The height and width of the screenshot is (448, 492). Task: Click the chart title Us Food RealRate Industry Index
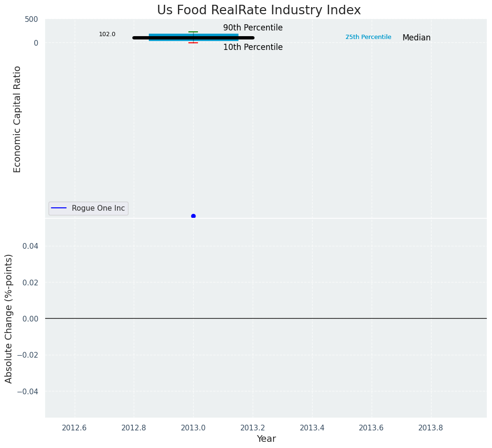[x=259, y=10]
